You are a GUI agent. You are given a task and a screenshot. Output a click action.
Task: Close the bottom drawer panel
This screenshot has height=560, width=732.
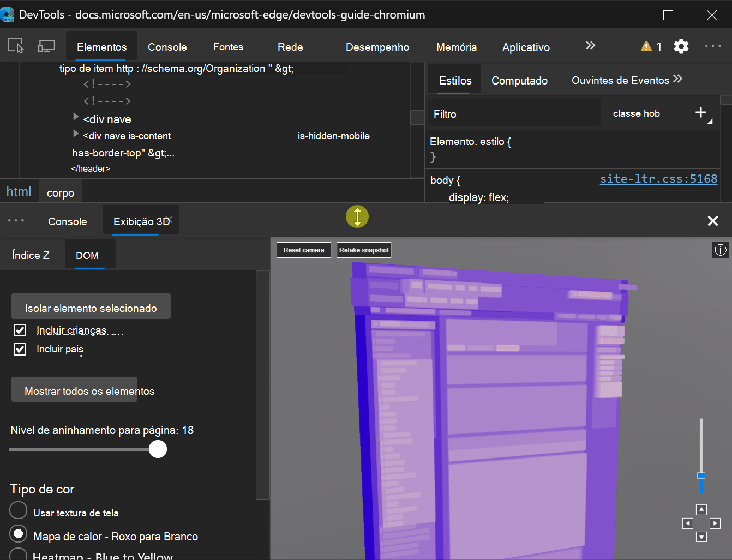[712, 221]
